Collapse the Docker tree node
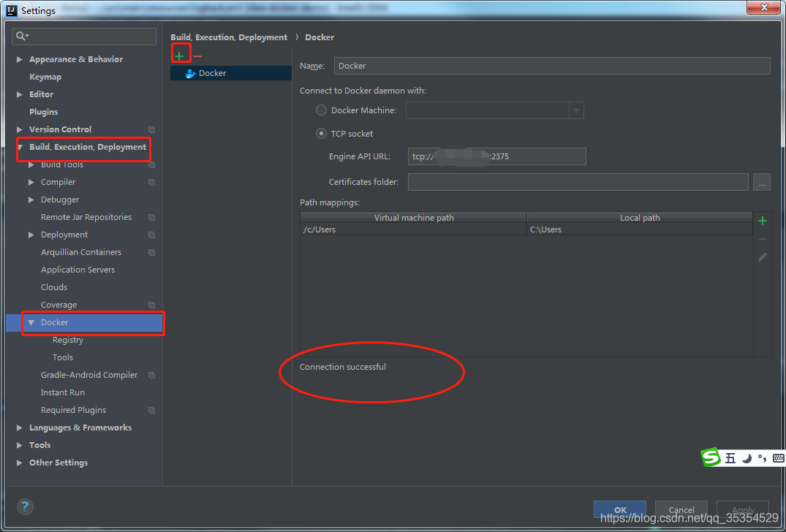The width and height of the screenshot is (786, 532). coord(31,322)
